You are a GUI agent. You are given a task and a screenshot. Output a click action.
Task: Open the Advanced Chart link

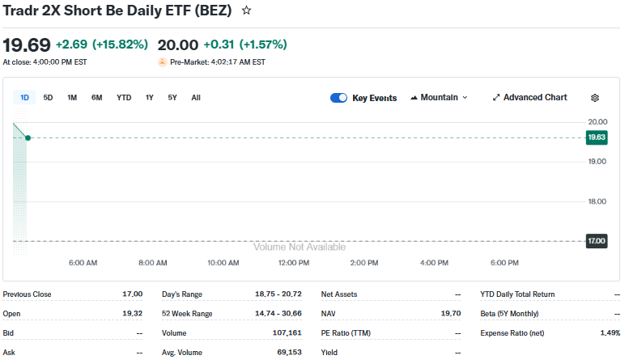tap(534, 98)
